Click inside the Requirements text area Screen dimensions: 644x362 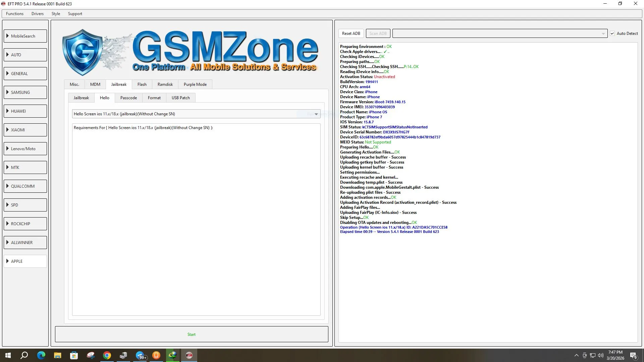point(196,220)
